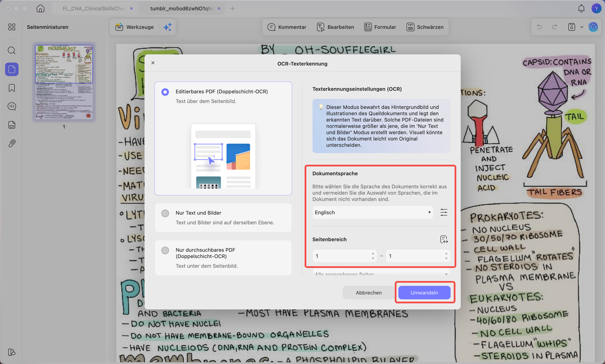Click the layers icon at sidebar bottom

(x=12, y=352)
